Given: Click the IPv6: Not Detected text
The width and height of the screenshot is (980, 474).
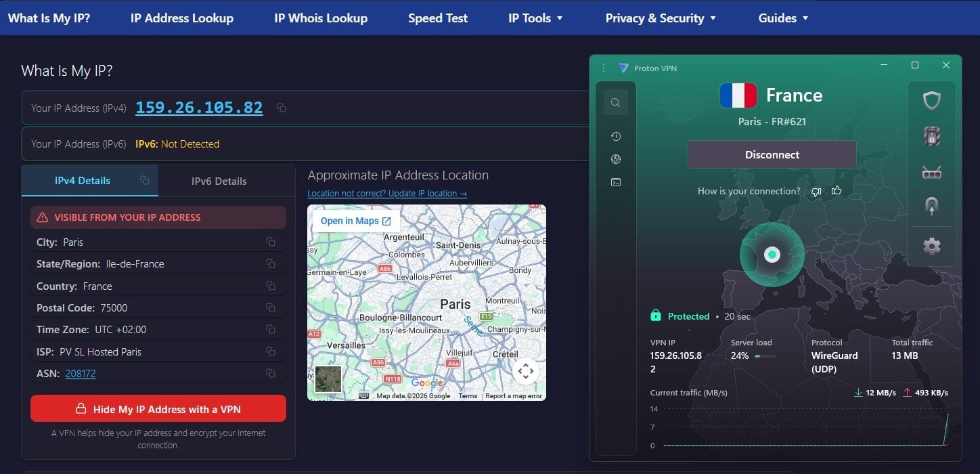Looking at the screenshot, I should click(177, 144).
